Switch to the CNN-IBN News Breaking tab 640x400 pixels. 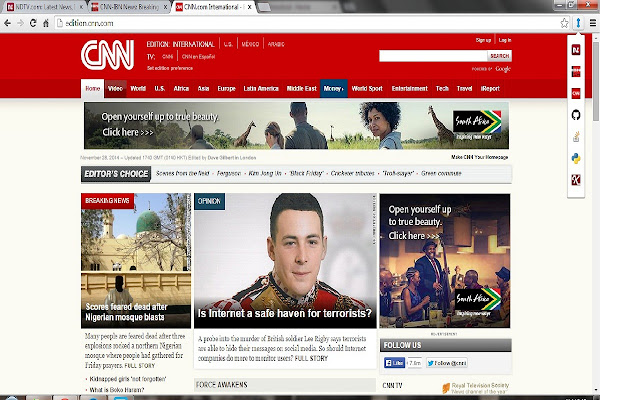tap(127, 7)
